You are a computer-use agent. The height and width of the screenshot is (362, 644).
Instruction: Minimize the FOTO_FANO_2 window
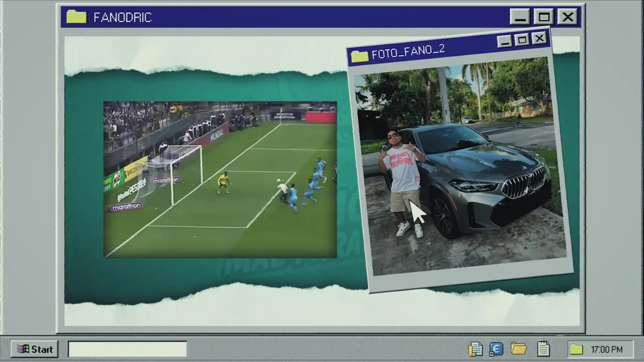tap(505, 41)
